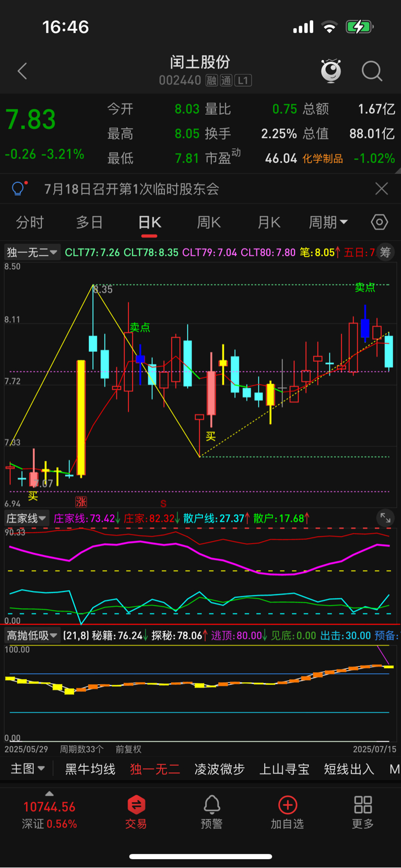
Task: Tap the 今开 8.03 value
Action: tap(187, 109)
